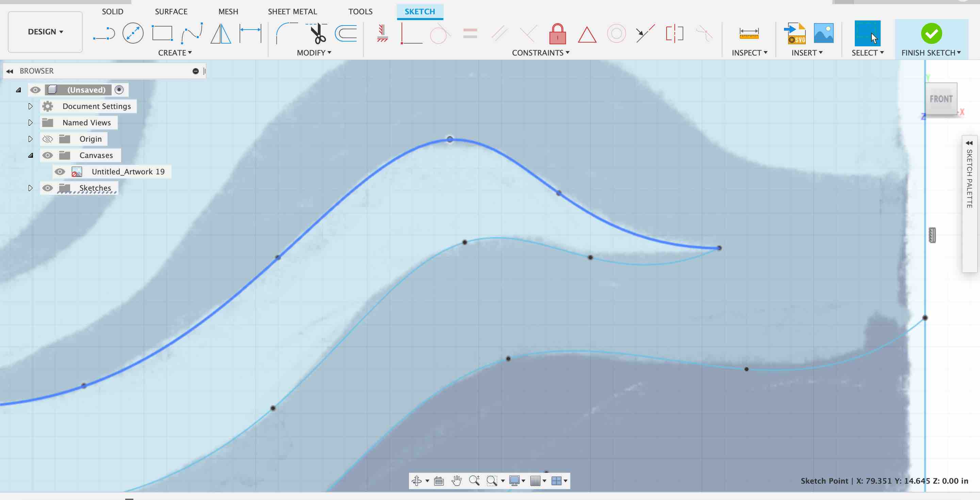Image resolution: width=980 pixels, height=500 pixels.
Task: Select the Circle sketch tool
Action: coord(133,33)
